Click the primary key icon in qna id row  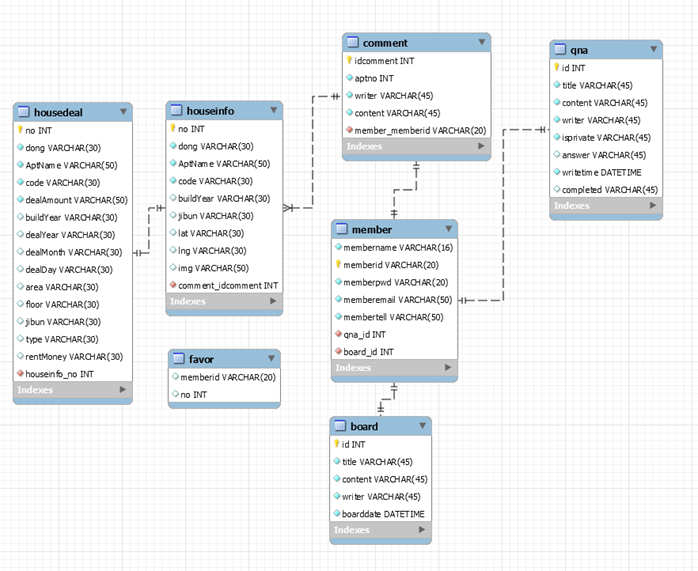556,67
